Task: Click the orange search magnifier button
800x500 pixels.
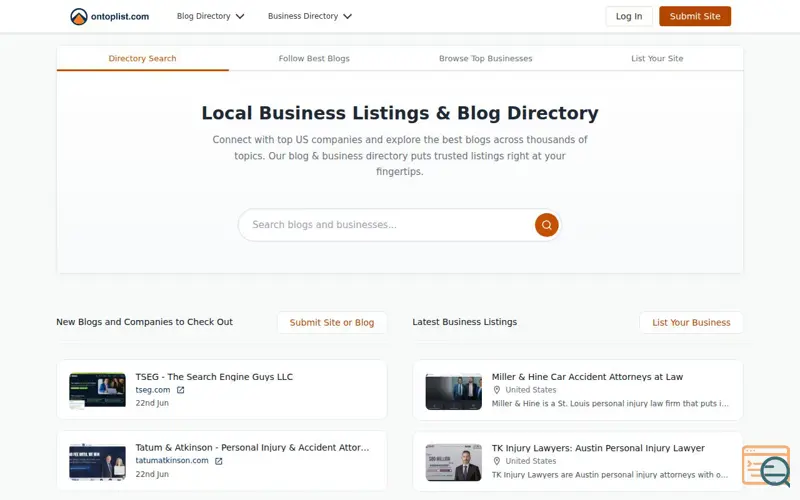Action: coord(546,225)
